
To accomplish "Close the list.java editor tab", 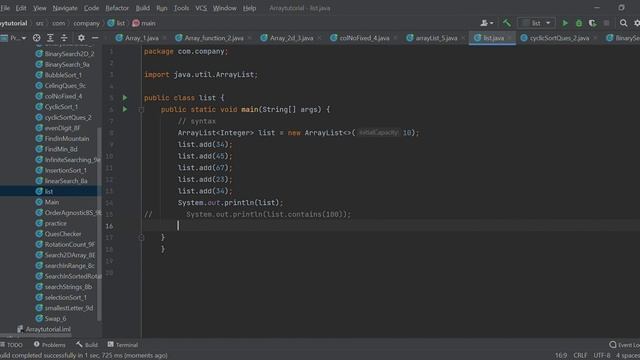I will [x=509, y=38].
